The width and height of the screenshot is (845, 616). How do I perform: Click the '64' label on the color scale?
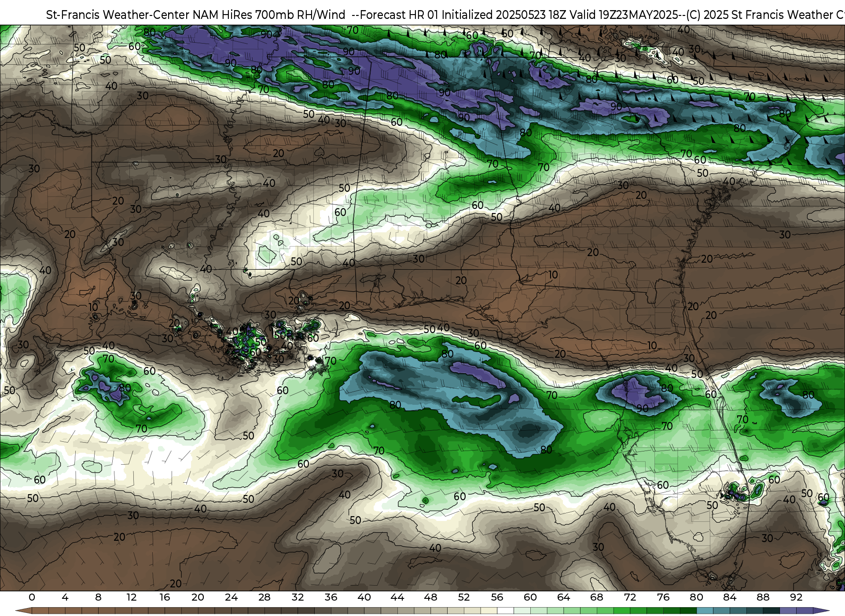click(x=563, y=597)
